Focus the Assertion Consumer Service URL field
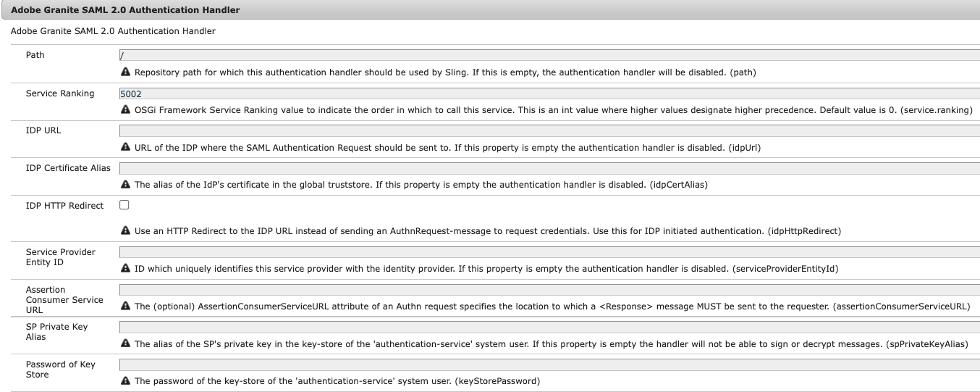Screen dimensions: 980x392 click(549, 290)
